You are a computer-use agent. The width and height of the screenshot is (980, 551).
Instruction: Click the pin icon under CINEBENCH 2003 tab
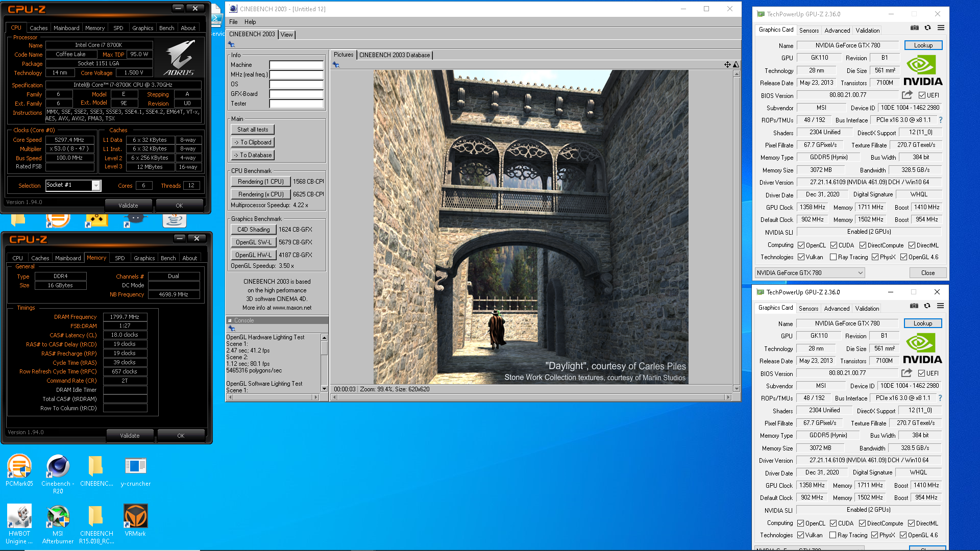tap(231, 44)
